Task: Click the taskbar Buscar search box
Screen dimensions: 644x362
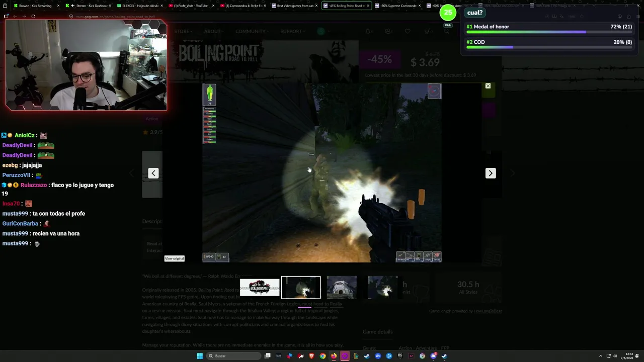Action: 233,356
